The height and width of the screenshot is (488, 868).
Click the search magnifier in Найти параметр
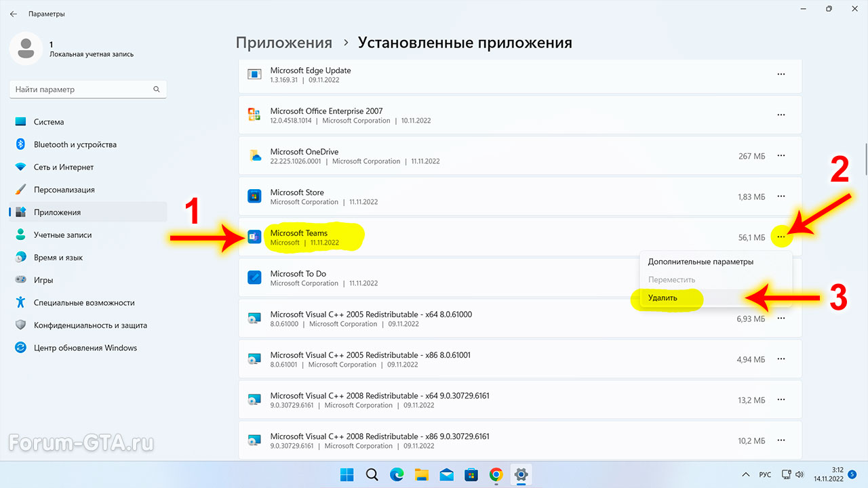[x=157, y=89]
